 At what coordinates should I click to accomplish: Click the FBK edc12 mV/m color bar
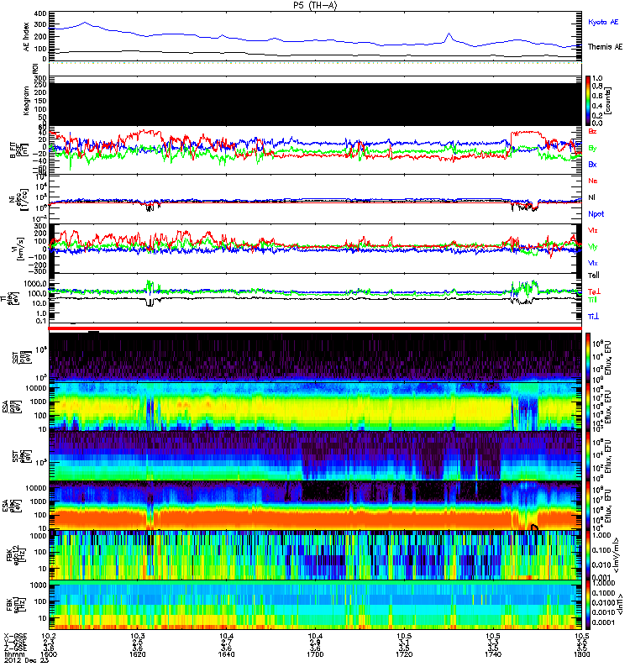pos(588,555)
